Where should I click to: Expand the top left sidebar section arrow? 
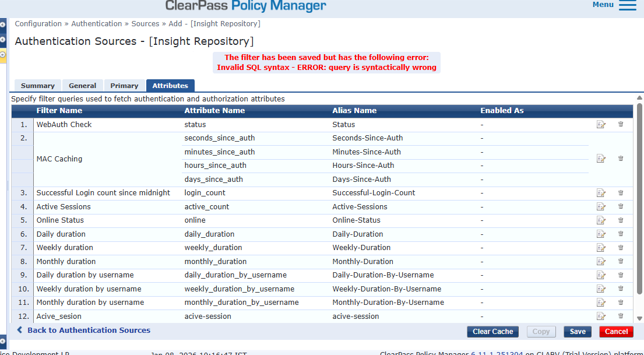(x=3, y=24)
